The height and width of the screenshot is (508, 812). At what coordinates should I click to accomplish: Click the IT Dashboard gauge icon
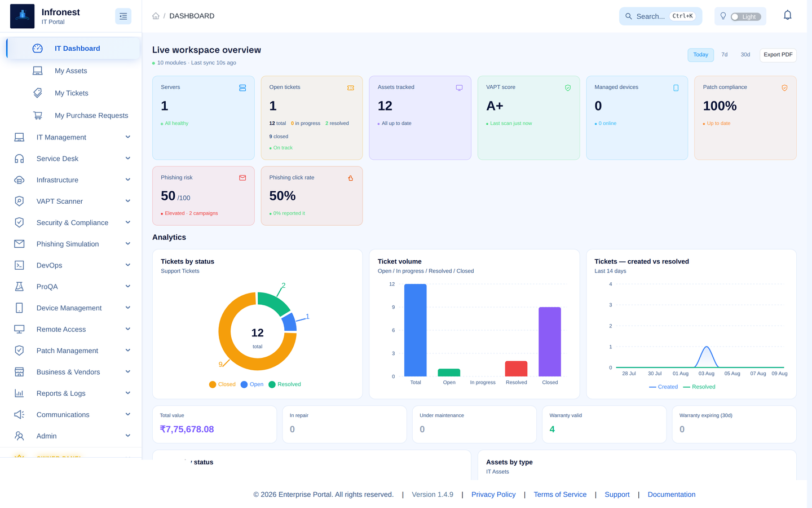(x=38, y=49)
